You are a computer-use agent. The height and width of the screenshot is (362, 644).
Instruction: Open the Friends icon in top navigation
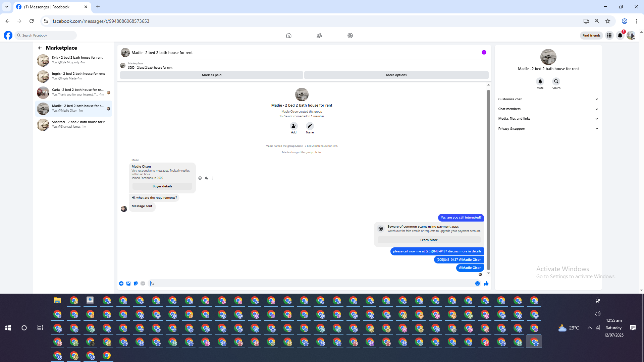click(319, 36)
